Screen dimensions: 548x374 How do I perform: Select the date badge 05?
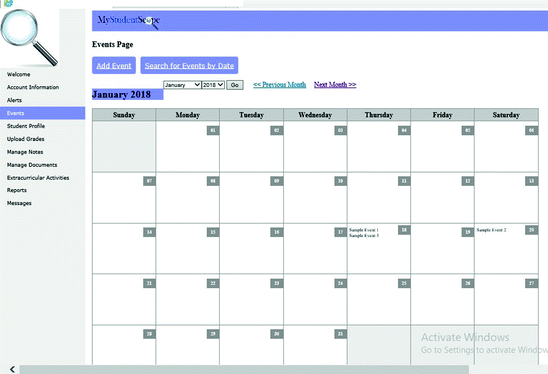coord(468,130)
